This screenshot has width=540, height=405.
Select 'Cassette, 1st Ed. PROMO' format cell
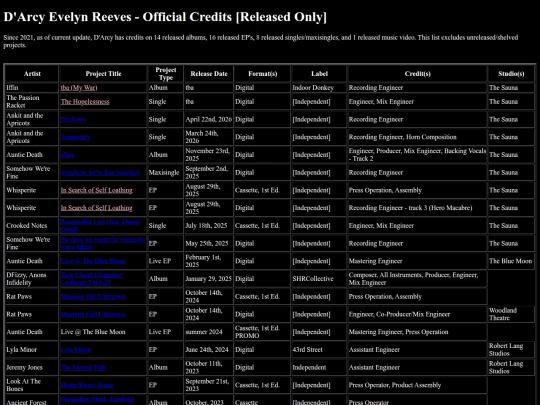point(262,332)
